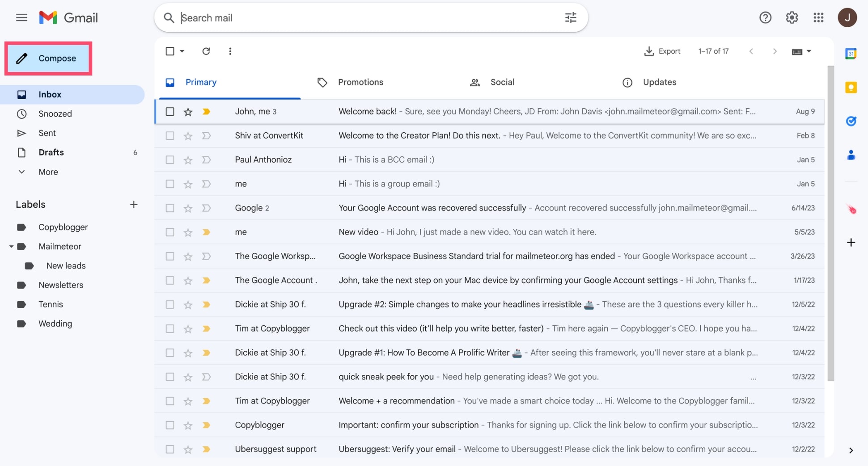Open the Google apps grid

pos(818,18)
